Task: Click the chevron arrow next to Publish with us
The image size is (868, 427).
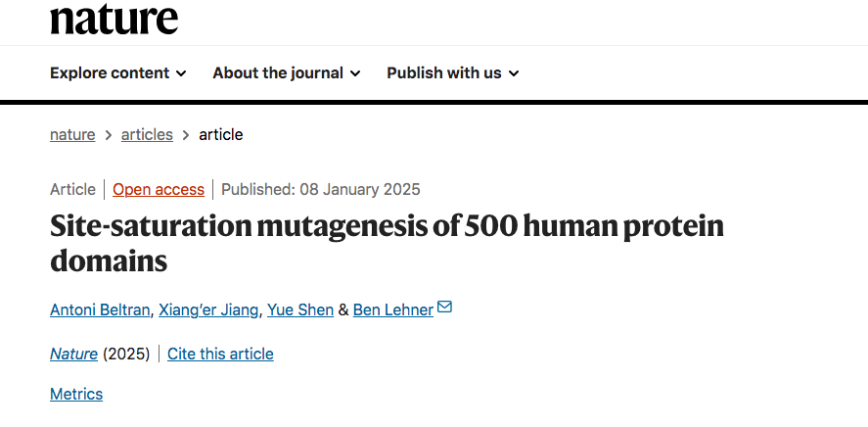Action: click(514, 73)
